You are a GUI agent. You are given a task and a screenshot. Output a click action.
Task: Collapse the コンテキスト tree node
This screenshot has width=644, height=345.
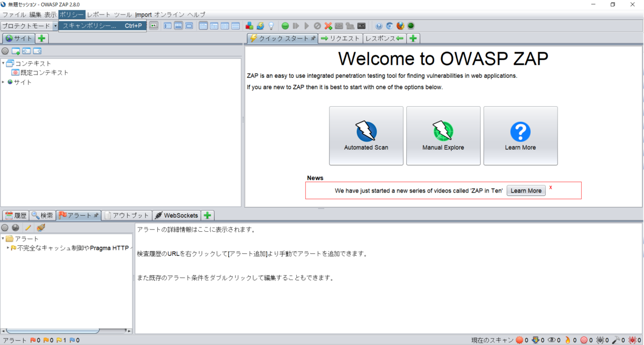coord(3,63)
